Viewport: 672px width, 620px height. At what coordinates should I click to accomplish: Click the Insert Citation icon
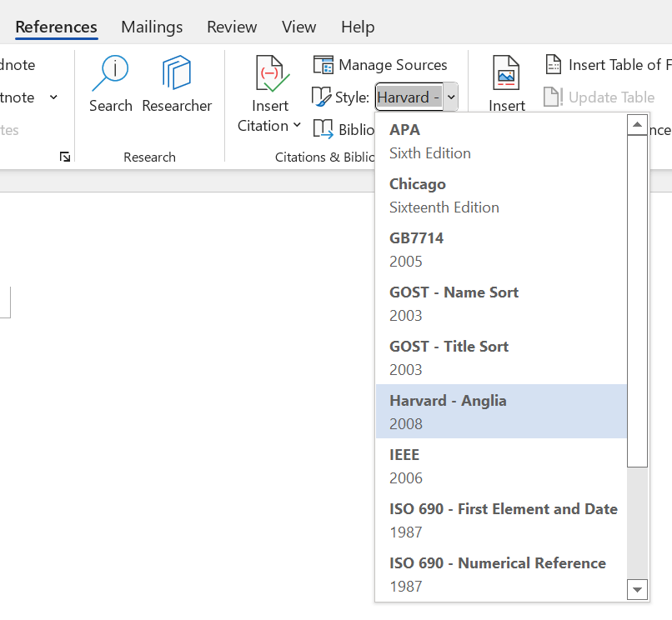273,73
